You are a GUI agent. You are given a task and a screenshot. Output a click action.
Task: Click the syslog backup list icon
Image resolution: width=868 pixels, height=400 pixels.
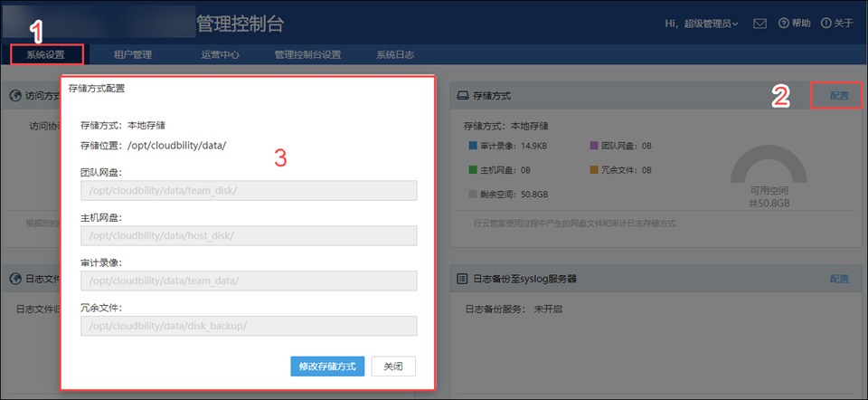pyautogui.click(x=462, y=279)
